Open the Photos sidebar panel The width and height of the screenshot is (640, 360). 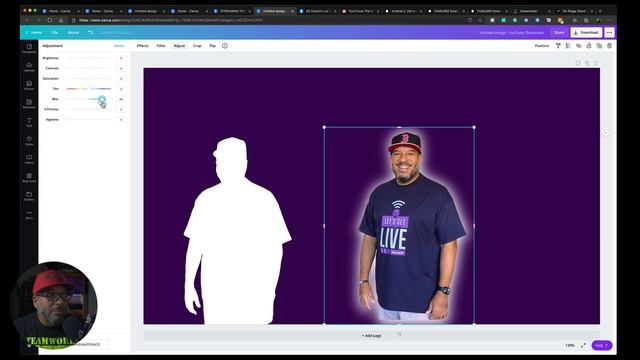pos(29,85)
